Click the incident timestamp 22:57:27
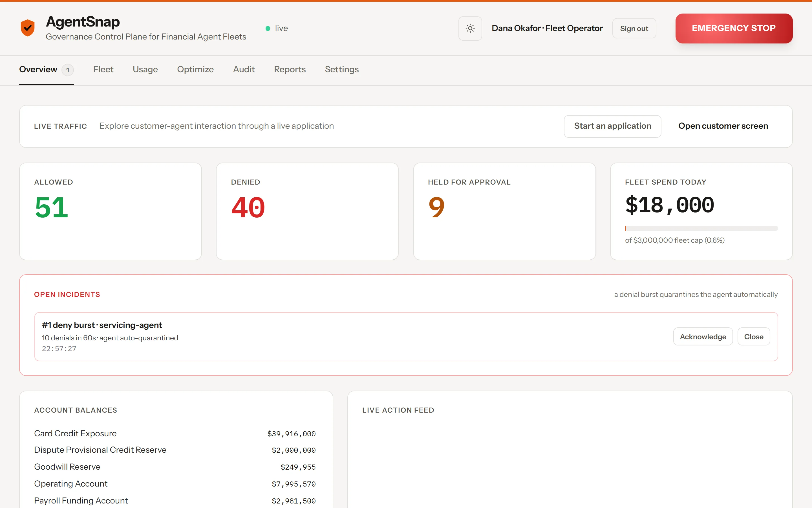Image resolution: width=812 pixels, height=508 pixels. tap(59, 349)
